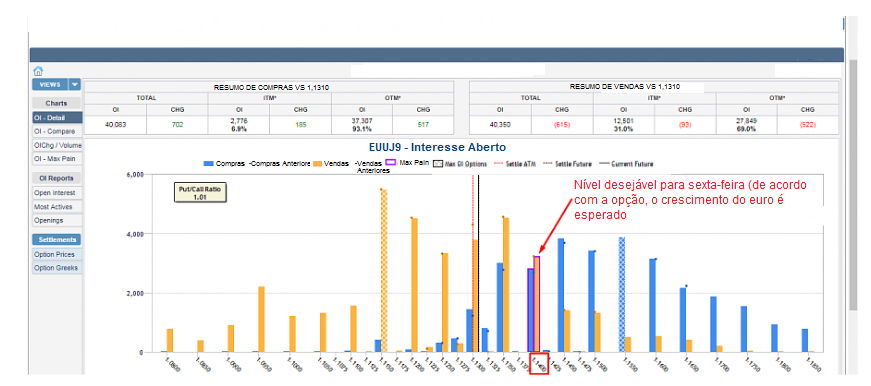Click the hatched blue bar at 1.1550
Screen dimensions: 871x386
coord(622,294)
